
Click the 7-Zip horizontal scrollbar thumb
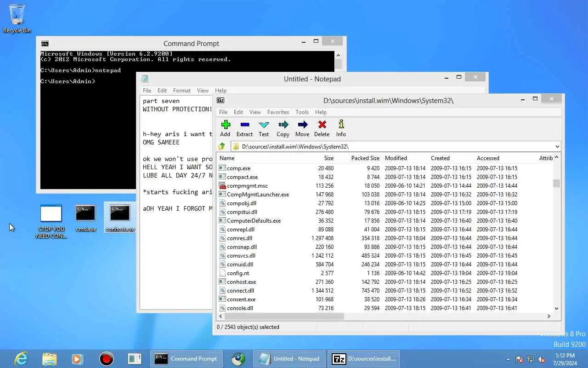pyautogui.click(x=284, y=316)
